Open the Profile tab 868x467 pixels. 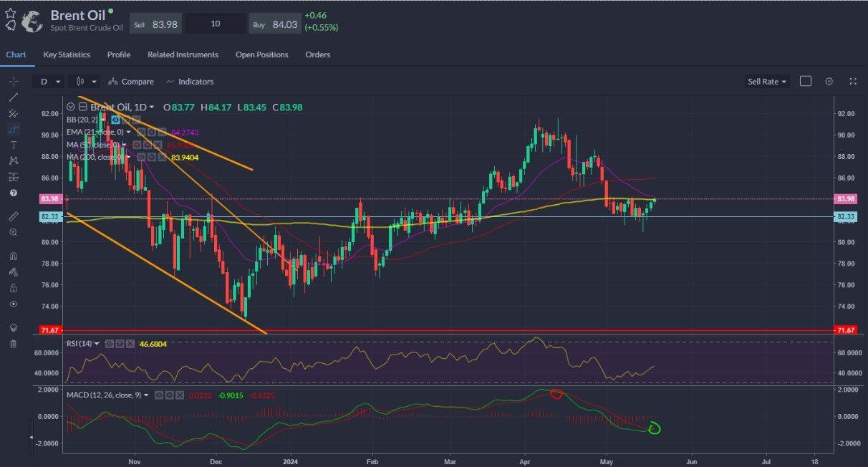coord(119,54)
